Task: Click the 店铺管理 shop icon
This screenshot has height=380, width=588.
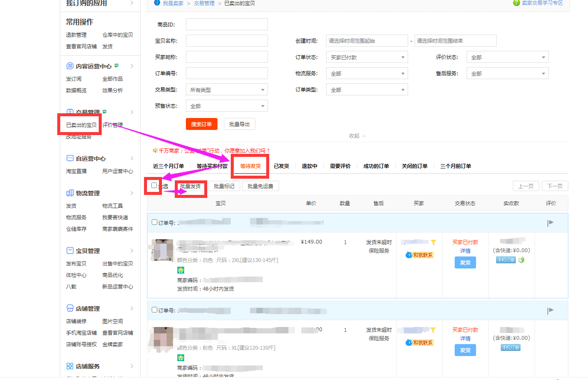Action: tap(70, 309)
